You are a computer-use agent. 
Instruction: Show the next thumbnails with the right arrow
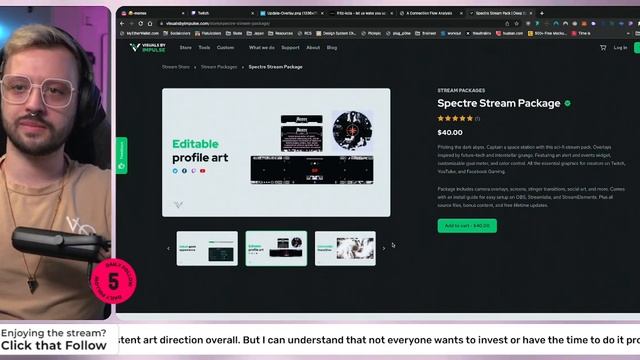[x=384, y=248]
